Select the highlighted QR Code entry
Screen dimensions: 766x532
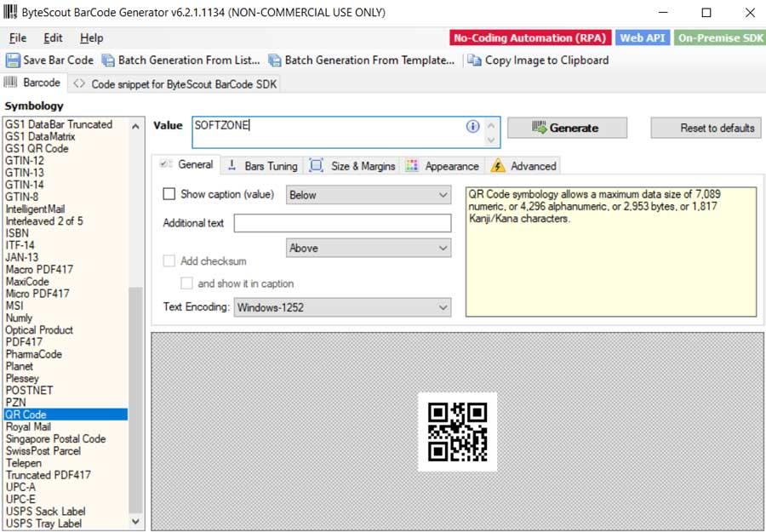(x=66, y=415)
